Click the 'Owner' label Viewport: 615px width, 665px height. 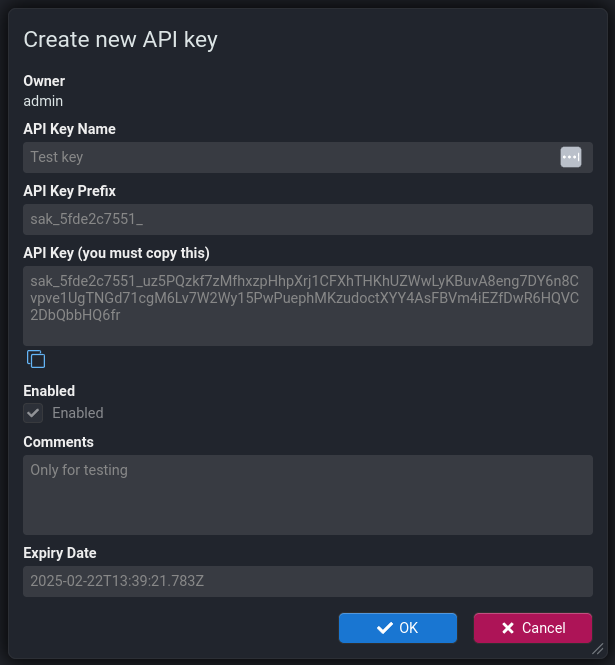pos(44,81)
